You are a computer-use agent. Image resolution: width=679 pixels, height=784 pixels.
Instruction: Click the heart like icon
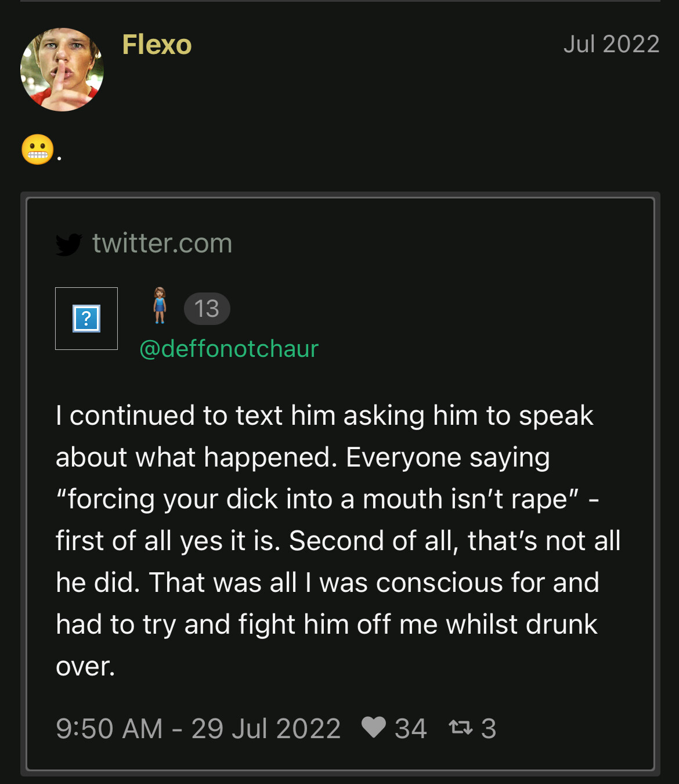point(373,727)
